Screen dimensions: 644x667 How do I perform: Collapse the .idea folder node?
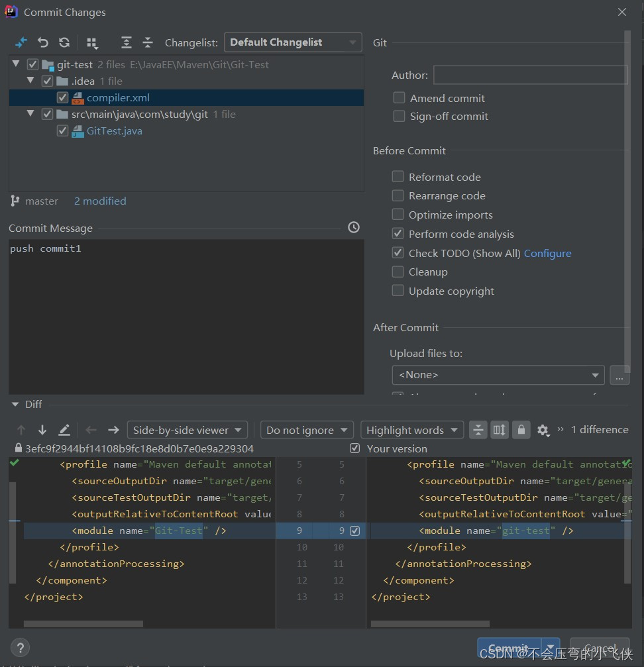pos(30,80)
